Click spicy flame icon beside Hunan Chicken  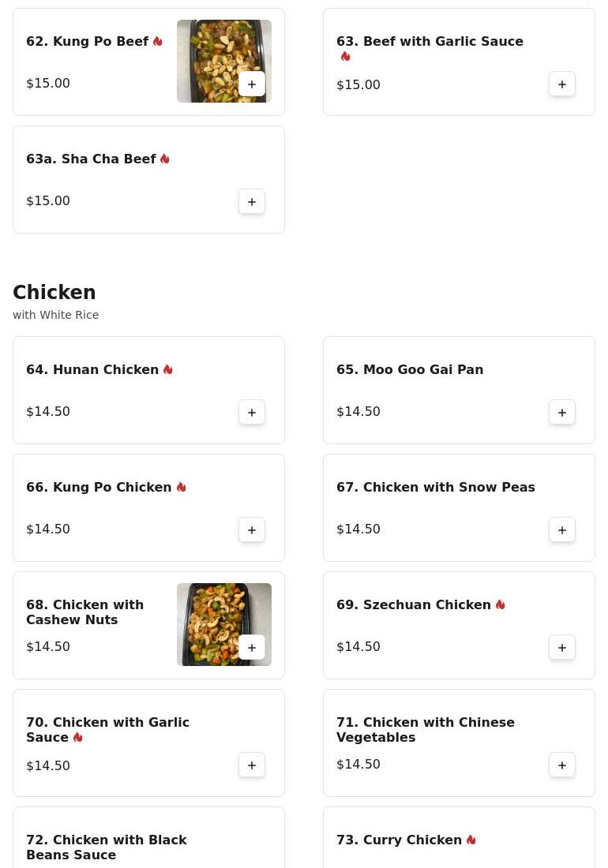(x=168, y=370)
